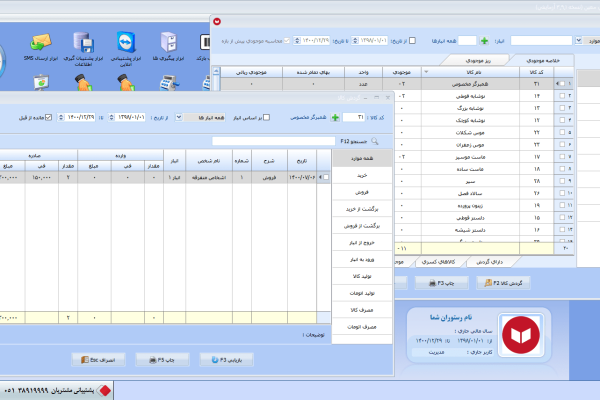This screenshot has width=600, height=400.
Task: Click 'چاپ F5' print button in inventory window
Action: point(442,283)
